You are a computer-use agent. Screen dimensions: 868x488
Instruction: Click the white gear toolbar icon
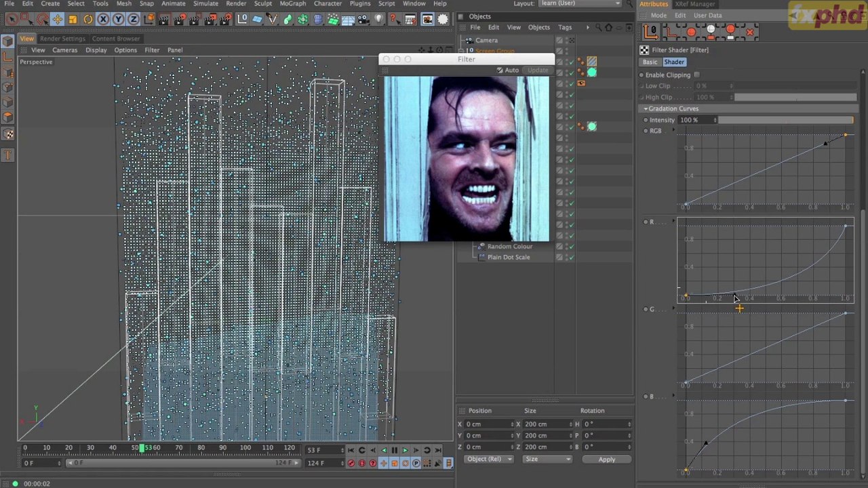tap(443, 19)
